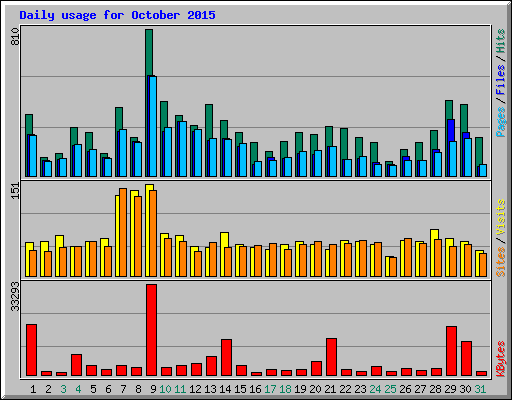Click the Visits legend label
This screenshot has height=400, width=512.
tap(501, 217)
